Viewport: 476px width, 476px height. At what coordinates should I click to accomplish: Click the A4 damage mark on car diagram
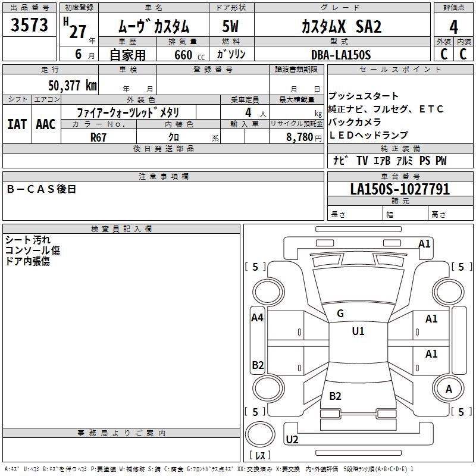(x=257, y=318)
